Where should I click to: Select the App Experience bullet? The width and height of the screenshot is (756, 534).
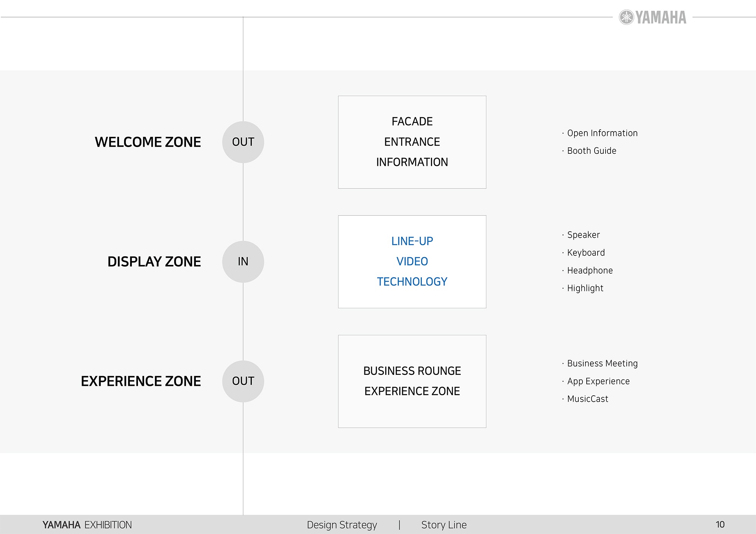click(596, 381)
